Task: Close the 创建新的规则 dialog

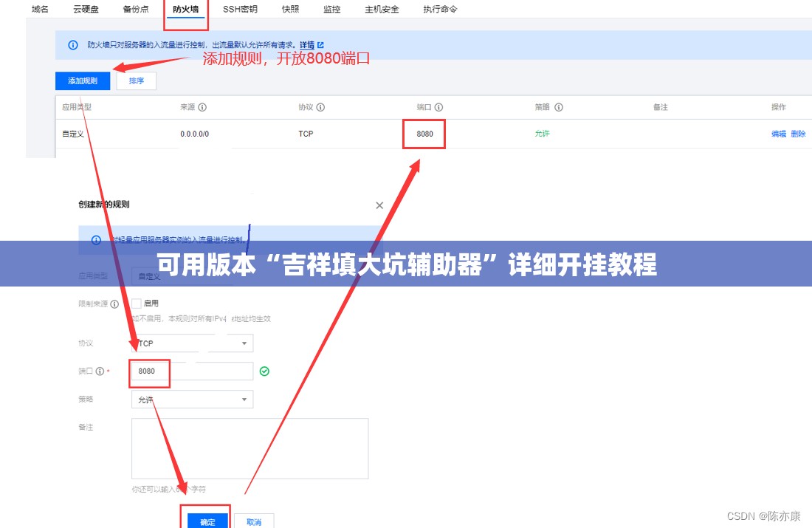Action: coord(379,205)
